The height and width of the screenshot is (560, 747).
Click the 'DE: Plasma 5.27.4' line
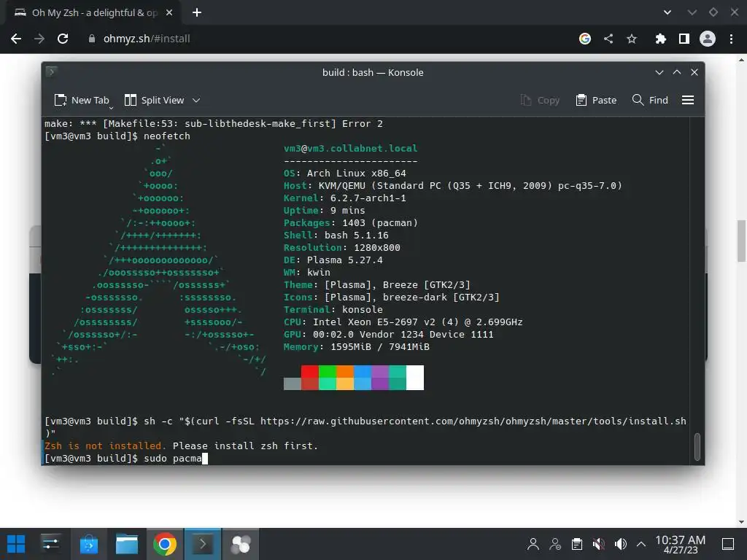(333, 260)
